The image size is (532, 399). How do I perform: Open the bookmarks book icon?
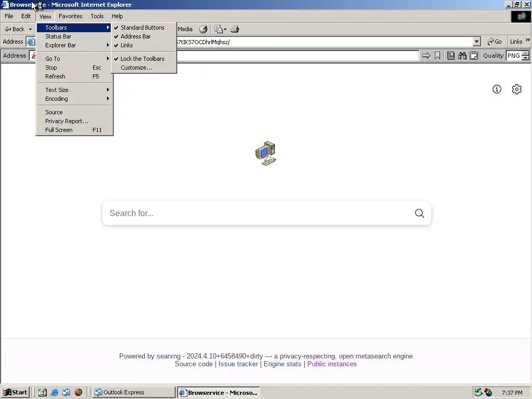(x=451, y=56)
